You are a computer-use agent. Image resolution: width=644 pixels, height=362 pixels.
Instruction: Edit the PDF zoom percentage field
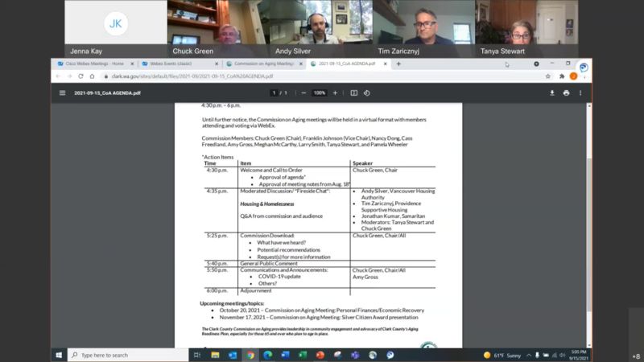[320, 93]
